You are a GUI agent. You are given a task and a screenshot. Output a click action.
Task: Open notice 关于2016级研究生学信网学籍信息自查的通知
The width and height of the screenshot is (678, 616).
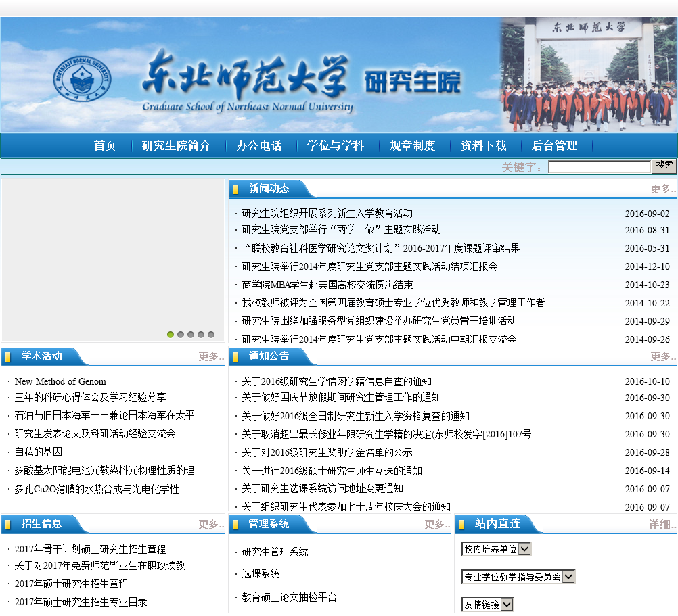click(336, 381)
